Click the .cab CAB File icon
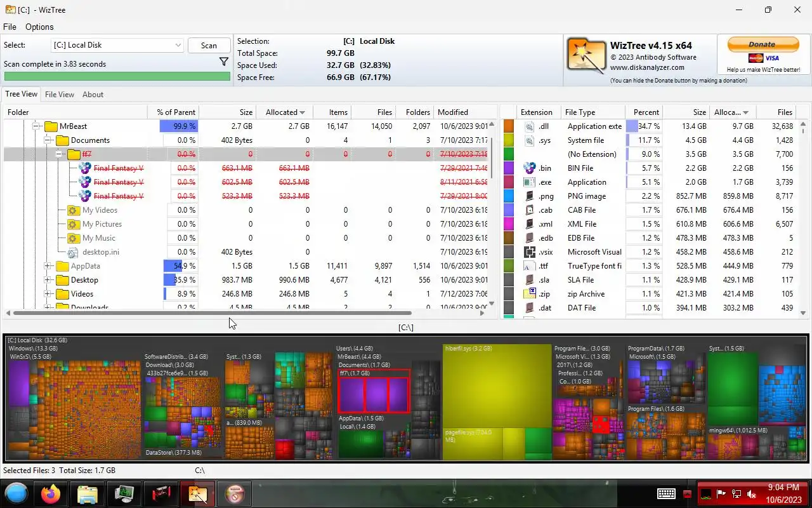812x508 pixels. pyautogui.click(x=530, y=210)
